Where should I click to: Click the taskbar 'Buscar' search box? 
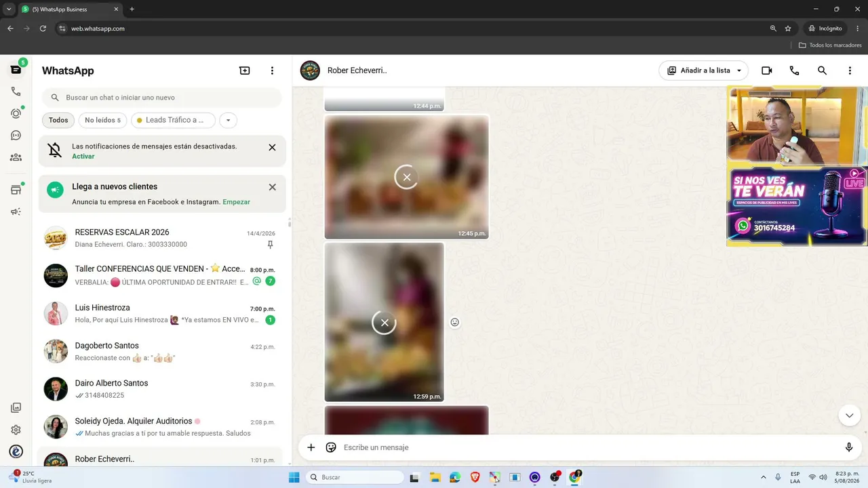[354, 477]
